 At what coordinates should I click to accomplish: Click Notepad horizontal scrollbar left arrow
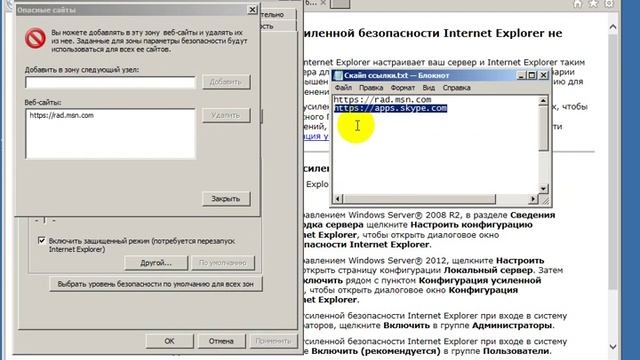click(338, 199)
